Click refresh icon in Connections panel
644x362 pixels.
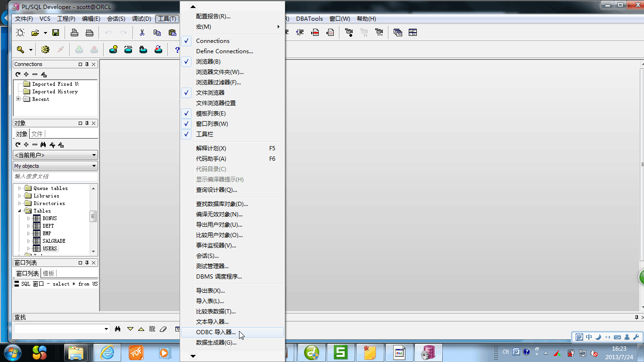pyautogui.click(x=18, y=74)
